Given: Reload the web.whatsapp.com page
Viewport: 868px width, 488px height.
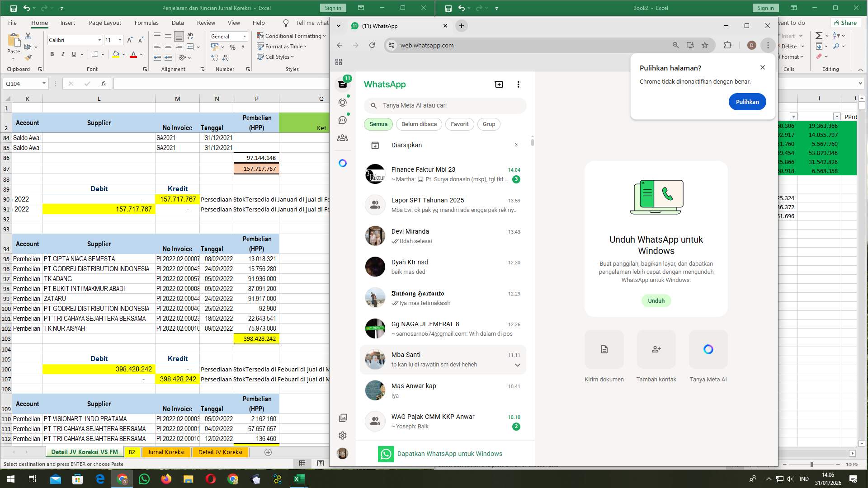Looking at the screenshot, I should click(372, 45).
